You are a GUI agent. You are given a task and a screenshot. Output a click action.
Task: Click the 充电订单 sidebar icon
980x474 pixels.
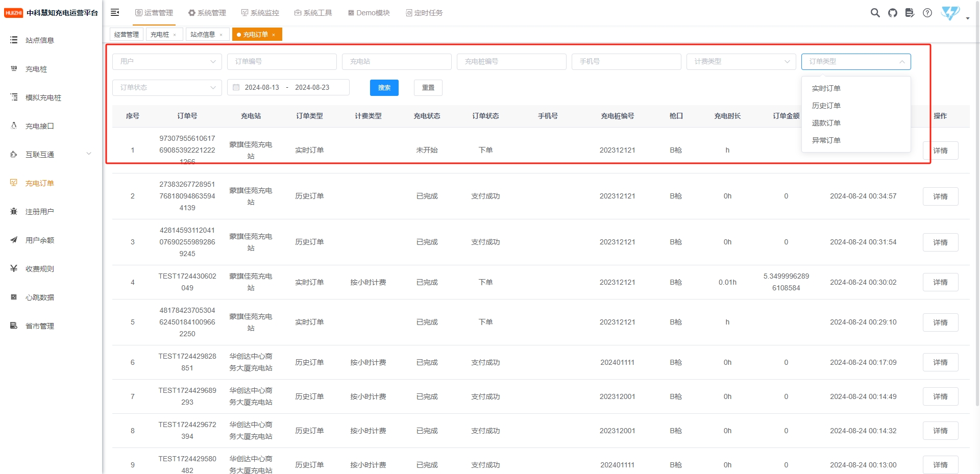point(14,183)
